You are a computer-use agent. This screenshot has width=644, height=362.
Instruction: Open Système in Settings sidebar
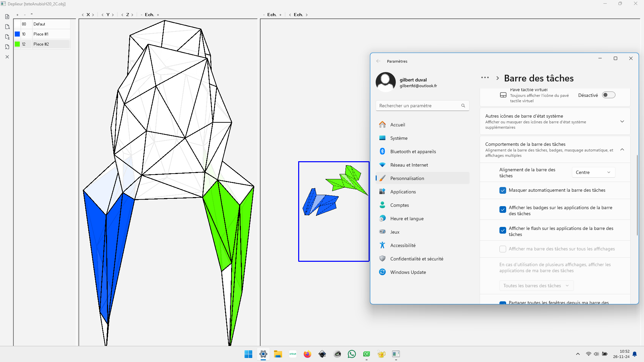coord(399,138)
